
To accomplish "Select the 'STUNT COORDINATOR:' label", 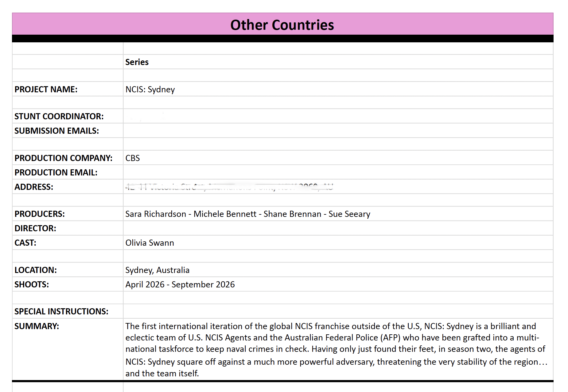I will 59,116.
